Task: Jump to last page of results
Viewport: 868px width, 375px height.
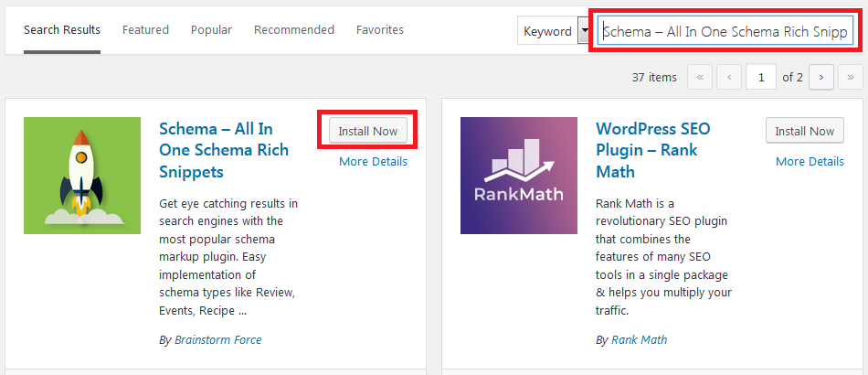Action: [x=851, y=78]
